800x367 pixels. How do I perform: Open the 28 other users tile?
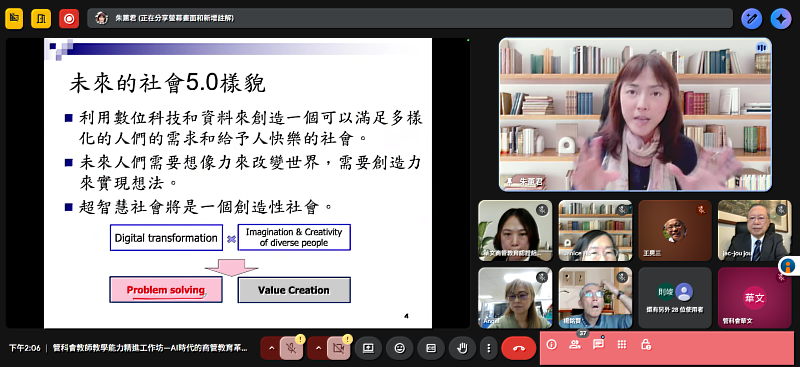pyautogui.click(x=675, y=298)
